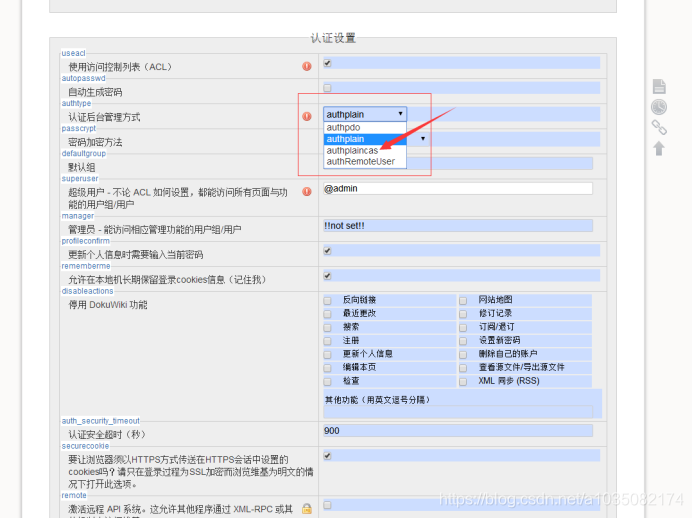Image resolution: width=693 pixels, height=518 pixels.
Task: Open the defaultgroup setting link
Action: (x=84, y=153)
